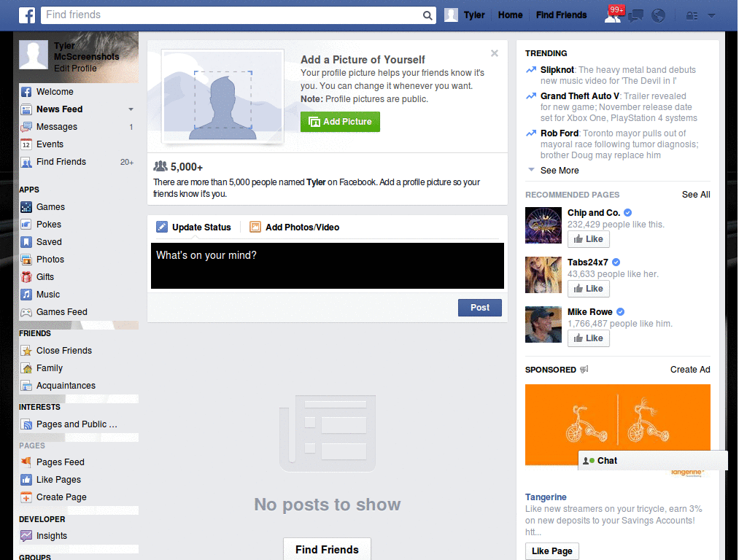Go to Home in top bar
Image resolution: width=747 pixels, height=560 pixels.
pos(510,15)
